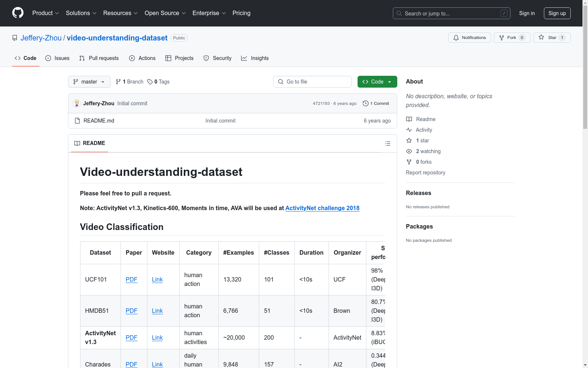Image resolution: width=588 pixels, height=368 pixels.
Task: Open the 1 Commit history link
Action: (376, 103)
